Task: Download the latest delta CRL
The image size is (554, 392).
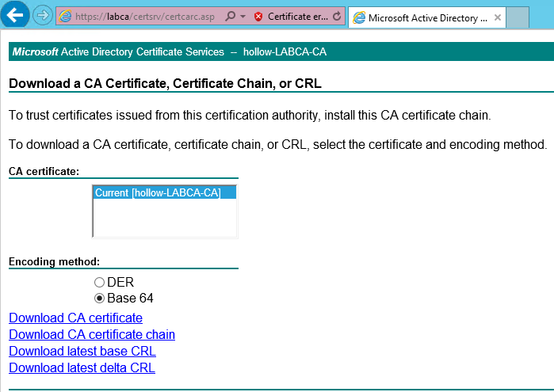Action: click(x=82, y=367)
